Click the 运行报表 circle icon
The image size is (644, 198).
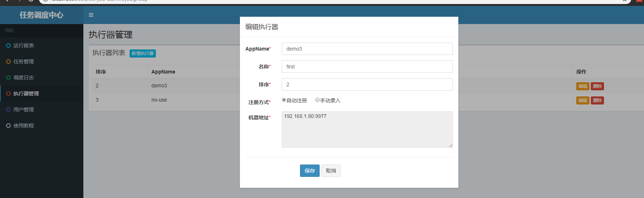8,45
